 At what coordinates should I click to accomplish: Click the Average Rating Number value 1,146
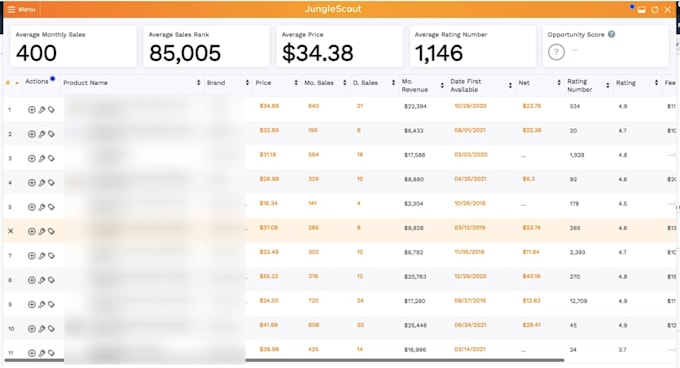point(439,53)
